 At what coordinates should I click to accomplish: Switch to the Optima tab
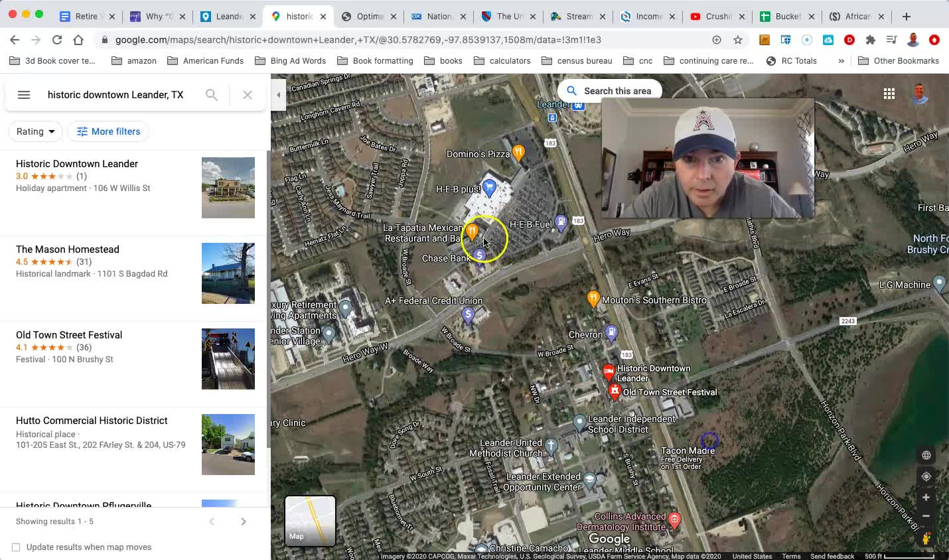coord(370,16)
